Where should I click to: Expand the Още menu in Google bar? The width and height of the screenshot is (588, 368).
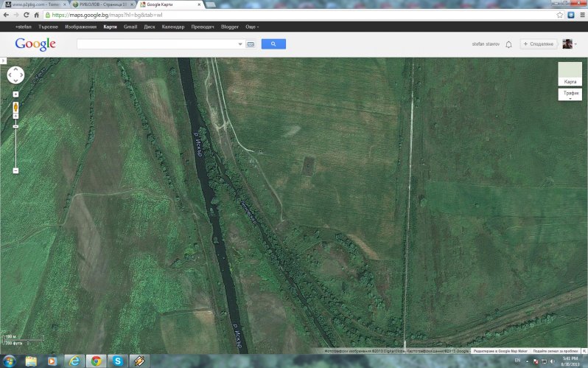[252, 27]
